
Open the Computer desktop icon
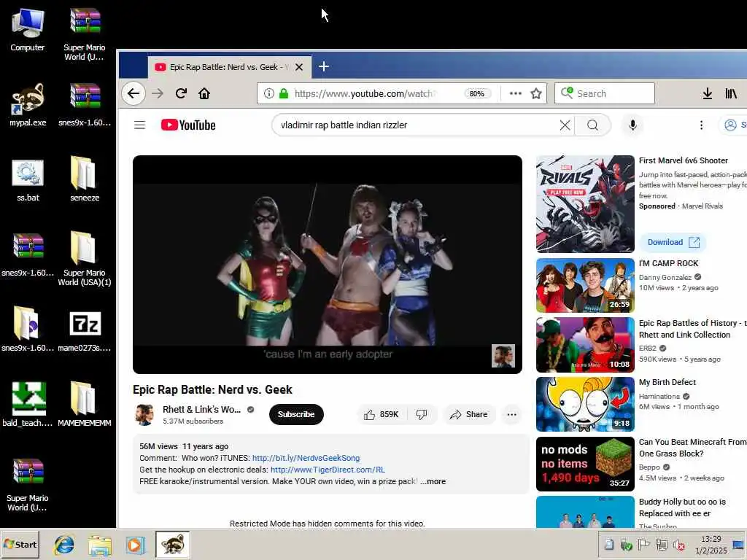(x=28, y=29)
